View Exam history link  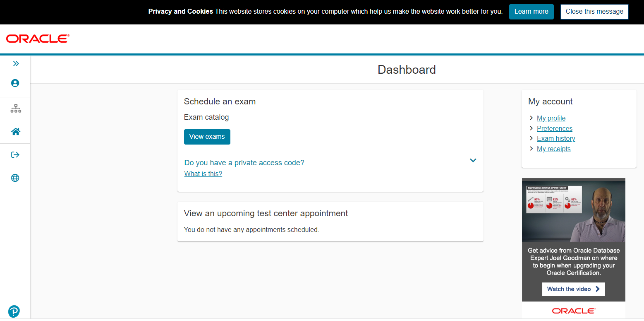point(556,139)
